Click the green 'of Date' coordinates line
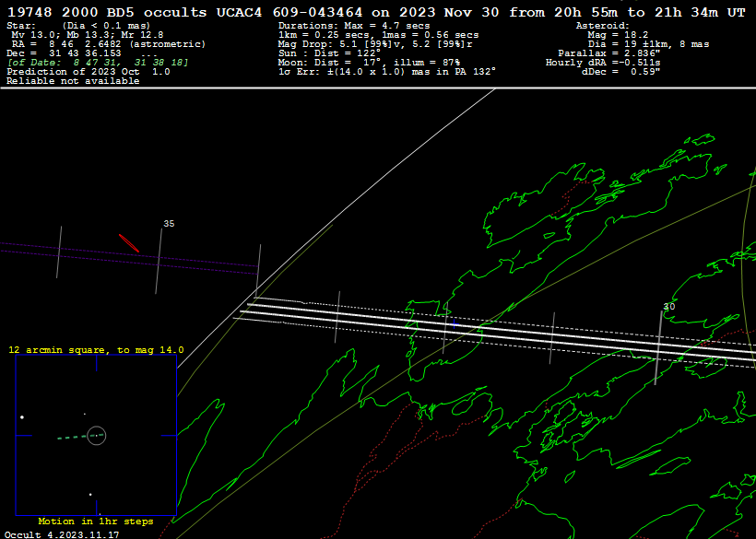Screen dimensions: 756x539 click(x=98, y=63)
